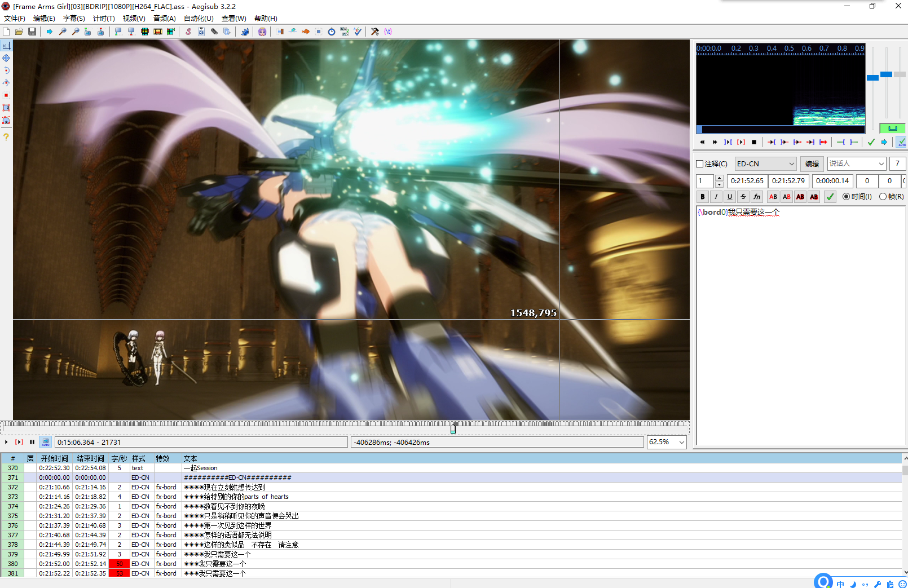The image size is (908, 588).
Task: Open the attachments paperclip icon
Action: (214, 32)
